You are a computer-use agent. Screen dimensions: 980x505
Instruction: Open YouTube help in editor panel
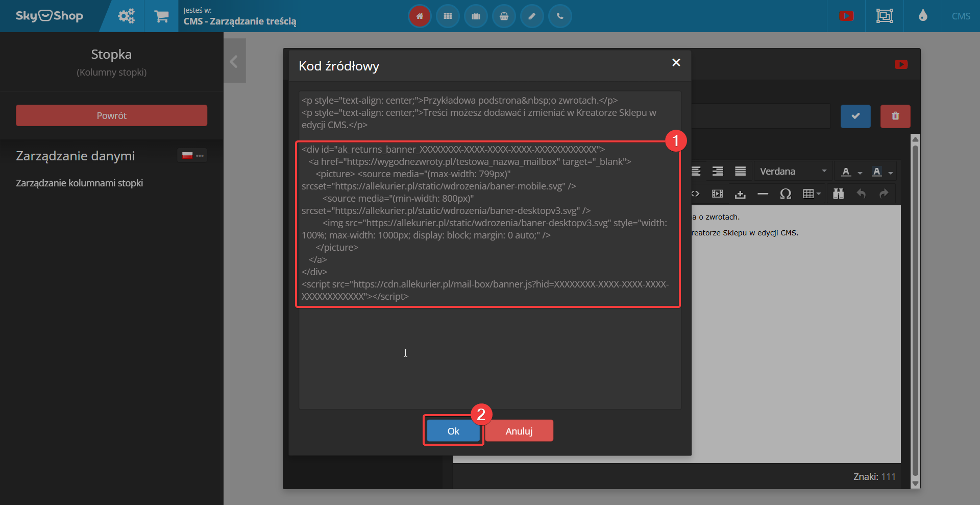(901, 64)
